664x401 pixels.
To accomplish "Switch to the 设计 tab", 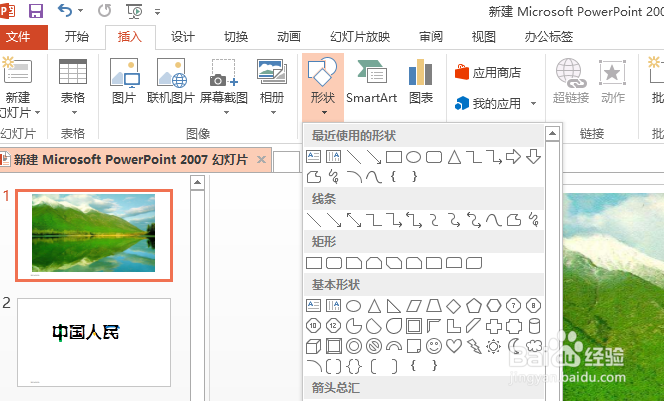I will 183,37.
